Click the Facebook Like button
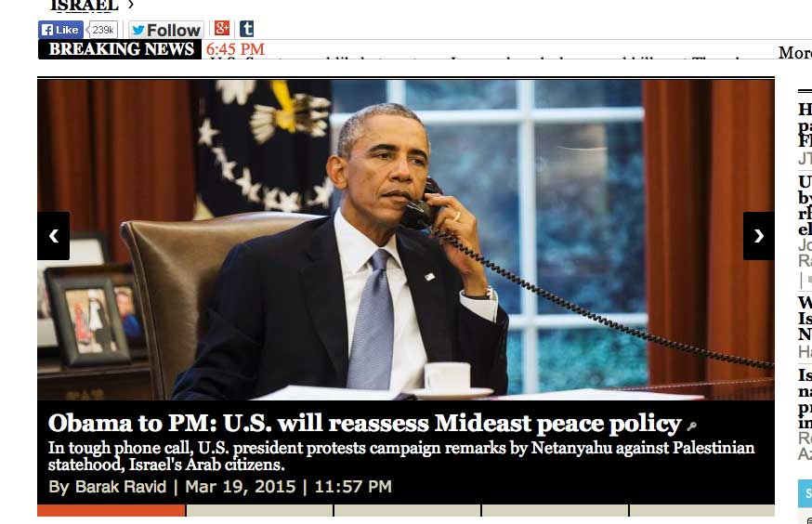This screenshot has width=812, height=524. 60,30
